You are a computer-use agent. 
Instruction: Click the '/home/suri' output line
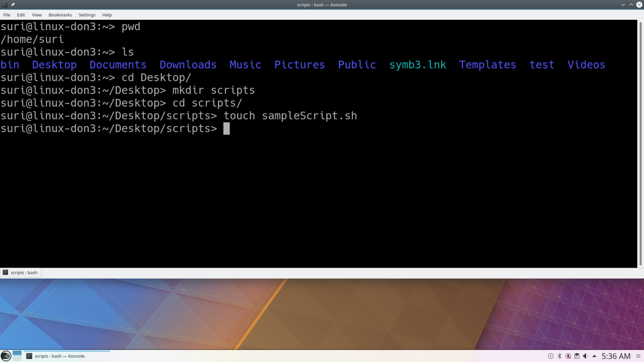(32, 39)
